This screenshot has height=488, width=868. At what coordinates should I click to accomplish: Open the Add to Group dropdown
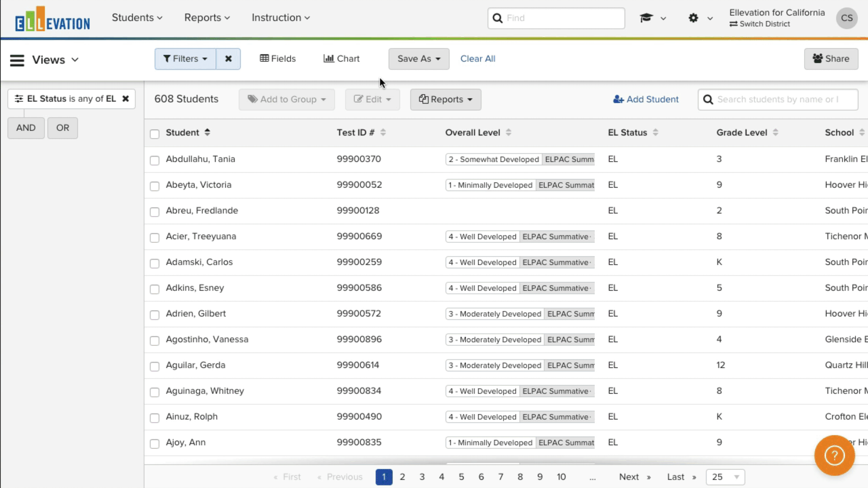pos(287,99)
